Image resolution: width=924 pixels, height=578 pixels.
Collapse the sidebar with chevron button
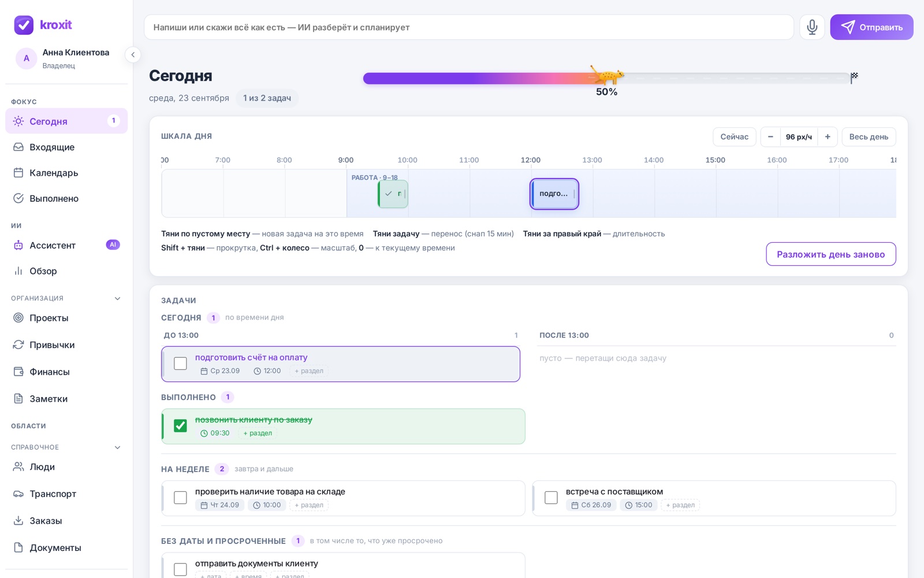click(133, 55)
